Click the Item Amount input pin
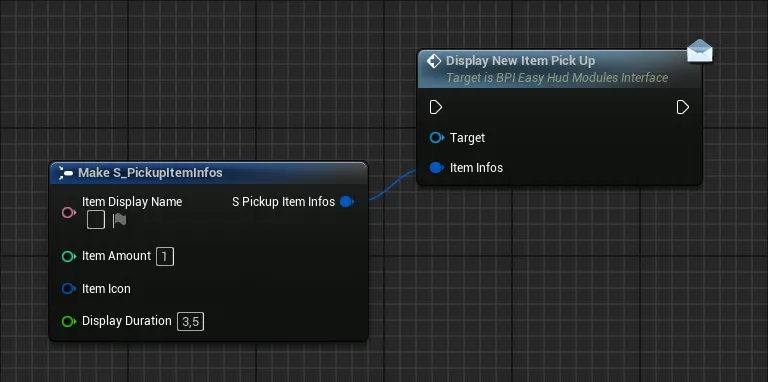 (x=69, y=256)
